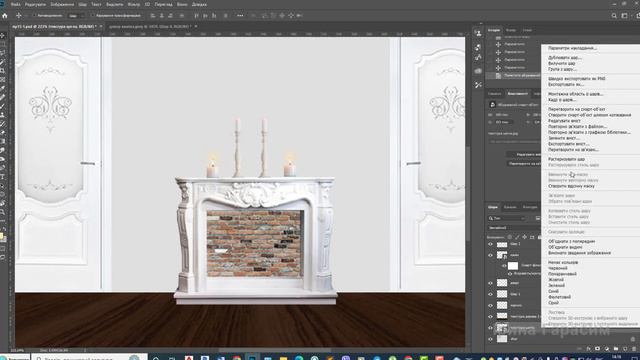This screenshot has height=360, width=640.
Task: Select the Crop tool
Action: 2,71
